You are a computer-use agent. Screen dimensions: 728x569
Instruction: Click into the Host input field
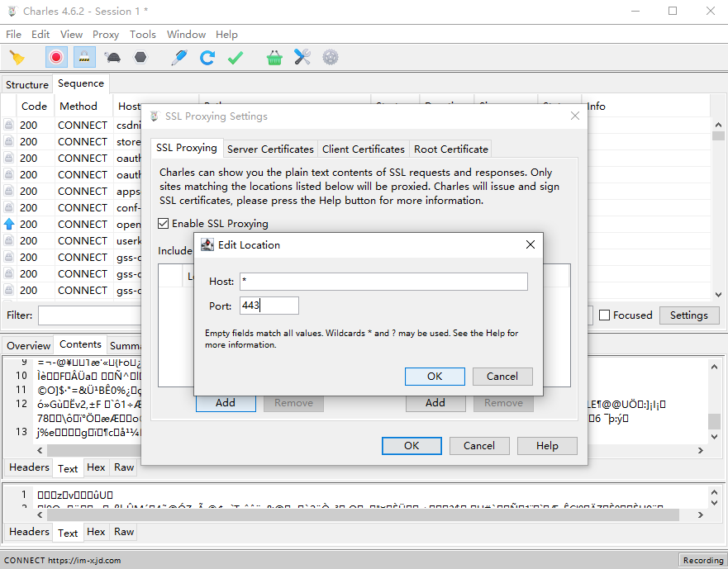pos(383,282)
